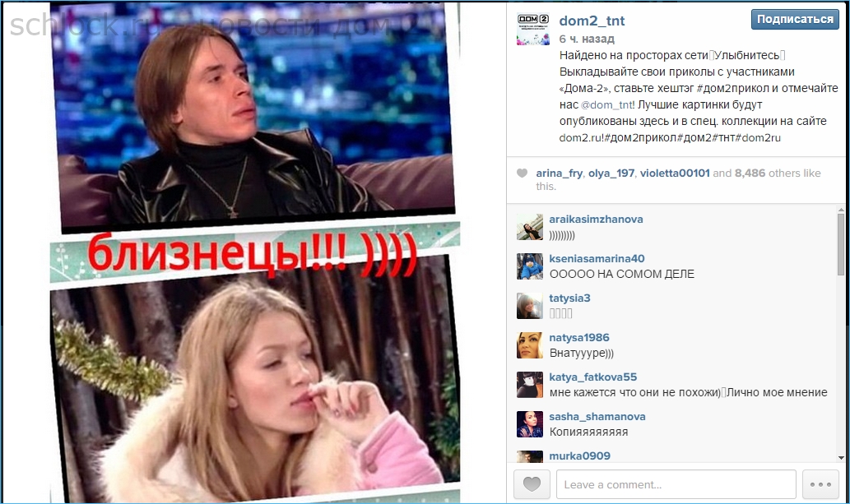850x504 pixels.
Task: Open the dom2_tnt username link
Action: click(x=592, y=21)
